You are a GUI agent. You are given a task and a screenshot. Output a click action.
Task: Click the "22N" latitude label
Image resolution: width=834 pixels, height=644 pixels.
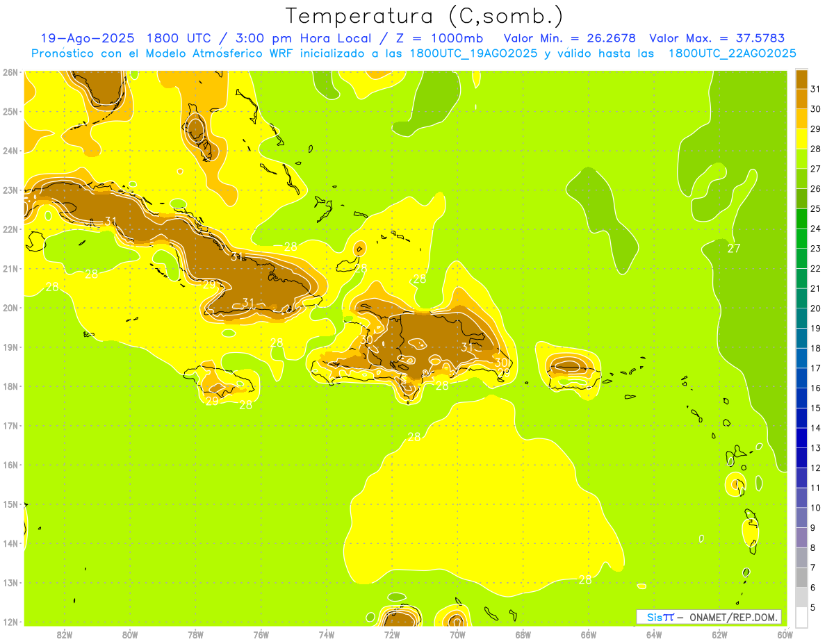(10, 229)
